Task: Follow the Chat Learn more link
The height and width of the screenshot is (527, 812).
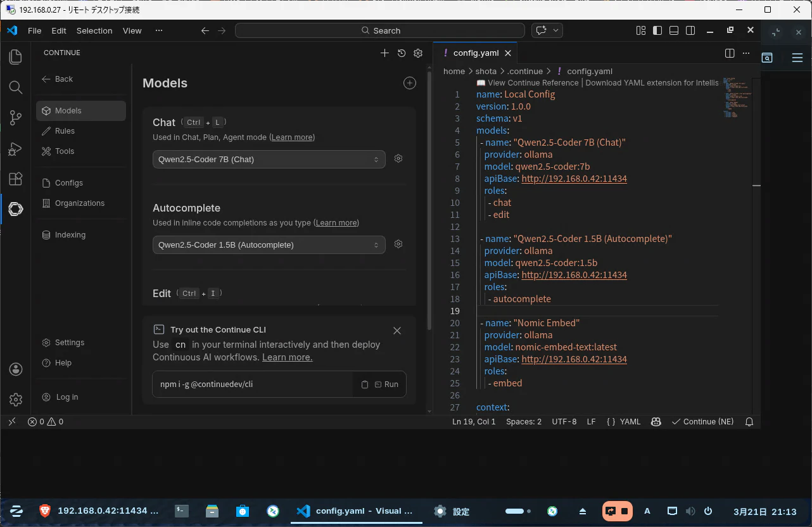Action: tap(292, 137)
